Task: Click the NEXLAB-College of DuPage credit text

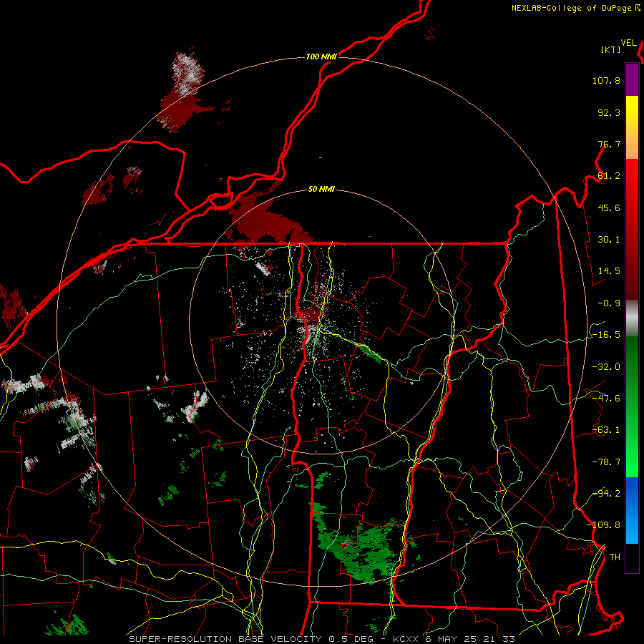Action: pyautogui.click(x=575, y=8)
